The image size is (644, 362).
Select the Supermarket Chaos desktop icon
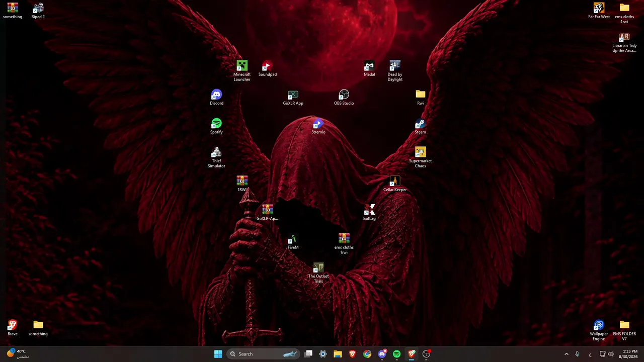point(420,157)
